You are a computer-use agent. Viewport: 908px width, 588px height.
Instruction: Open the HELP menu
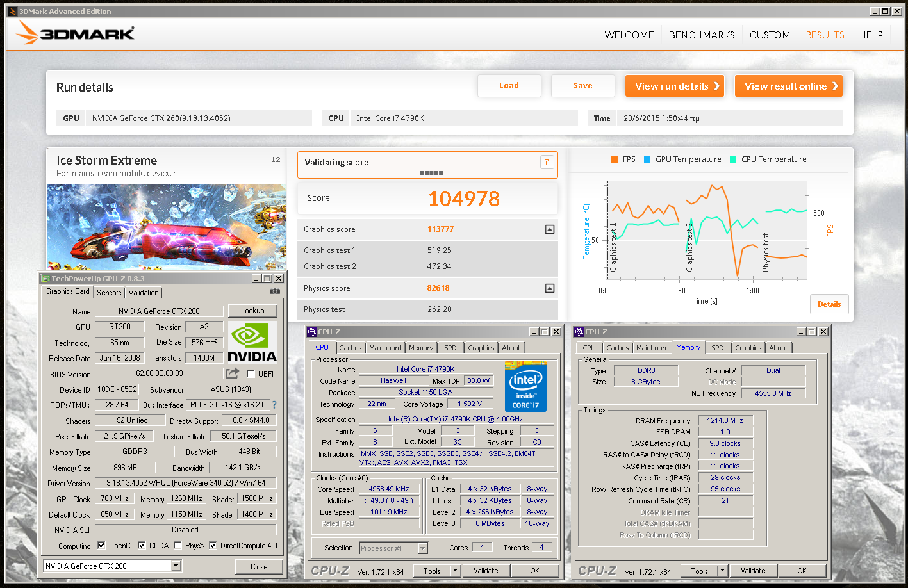point(871,35)
